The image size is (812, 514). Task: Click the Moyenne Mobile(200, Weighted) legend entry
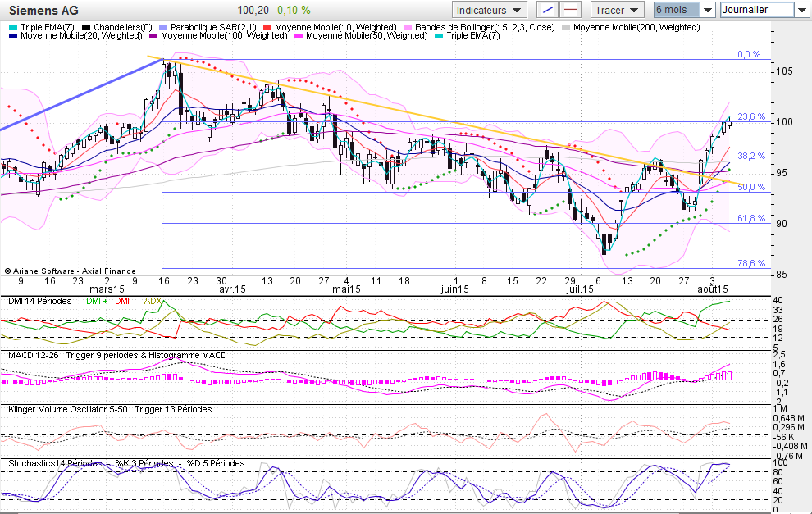coord(636,27)
